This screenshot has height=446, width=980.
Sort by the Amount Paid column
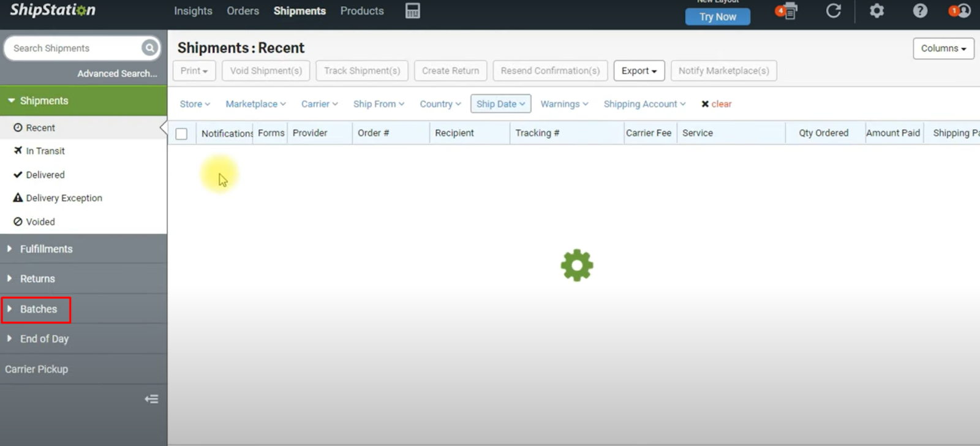[x=894, y=133]
